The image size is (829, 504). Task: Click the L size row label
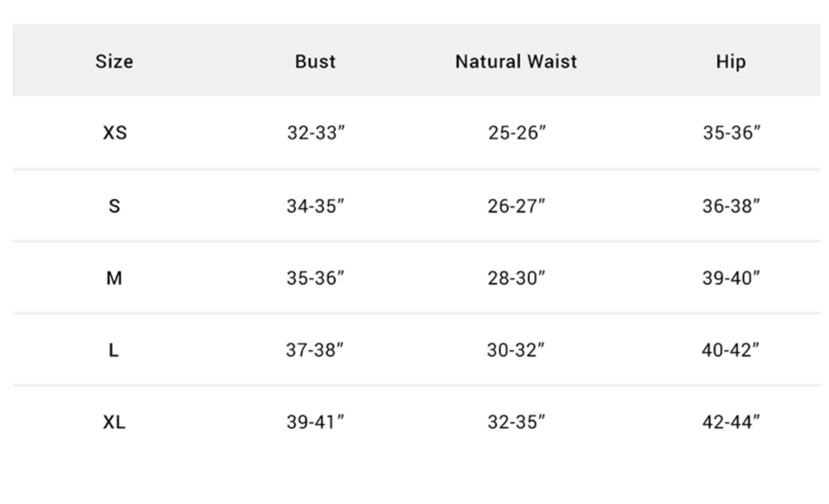[114, 350]
